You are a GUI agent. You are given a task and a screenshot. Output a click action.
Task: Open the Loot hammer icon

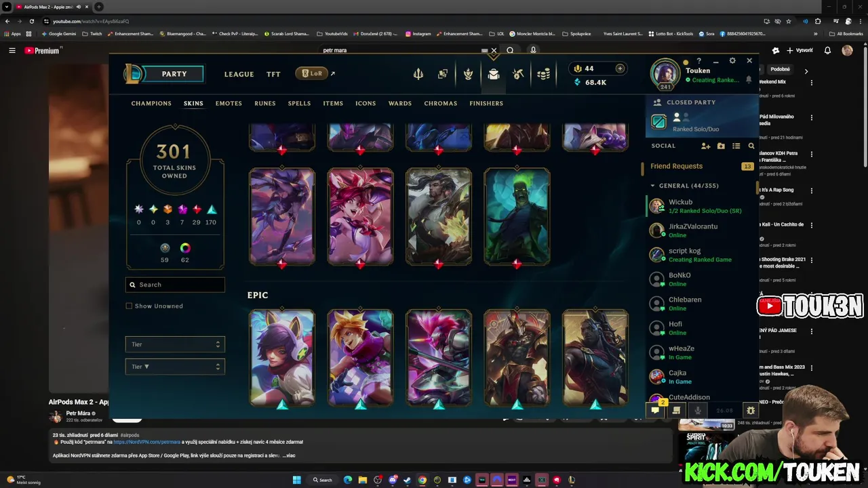pos(519,75)
